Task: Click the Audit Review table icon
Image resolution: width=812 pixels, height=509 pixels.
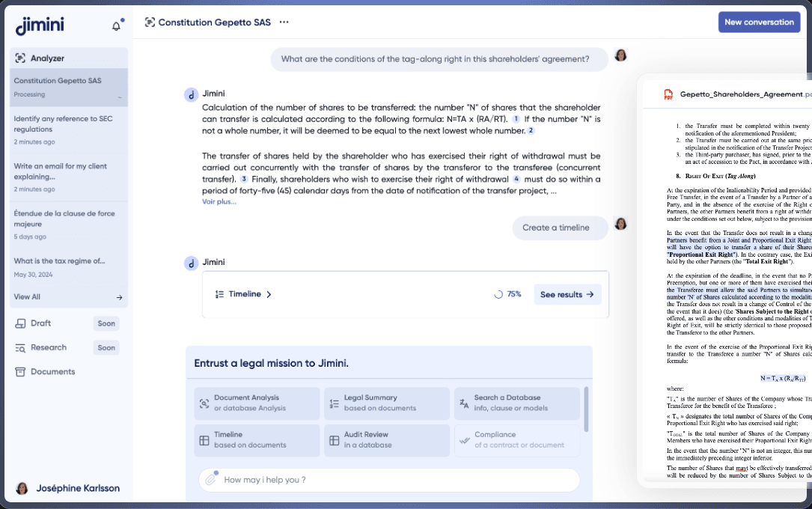Action: [x=334, y=440]
